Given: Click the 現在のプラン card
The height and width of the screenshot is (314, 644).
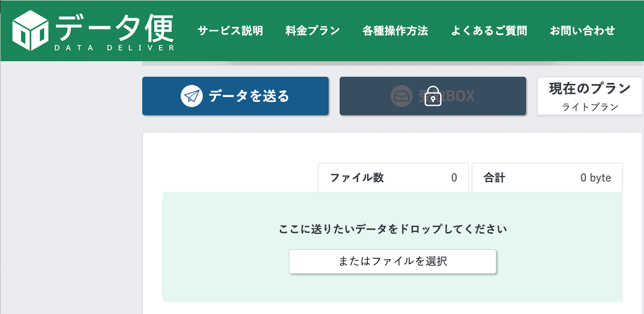Looking at the screenshot, I should point(590,96).
